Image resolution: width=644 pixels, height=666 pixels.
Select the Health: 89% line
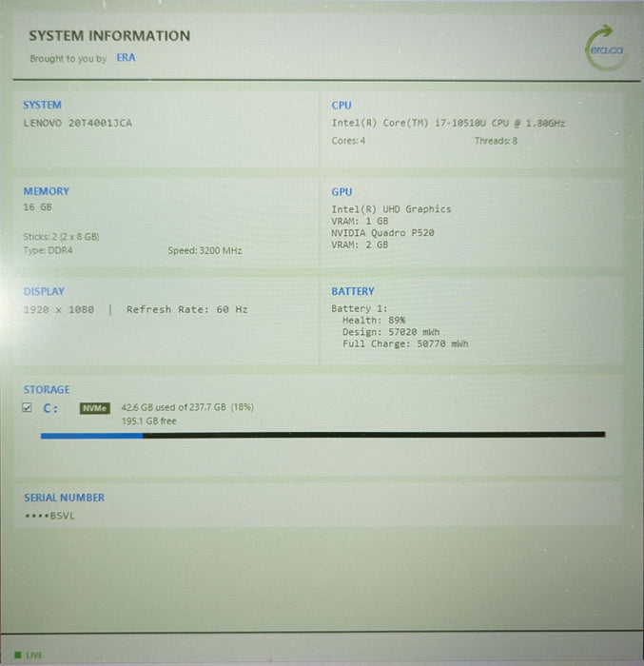(374, 321)
